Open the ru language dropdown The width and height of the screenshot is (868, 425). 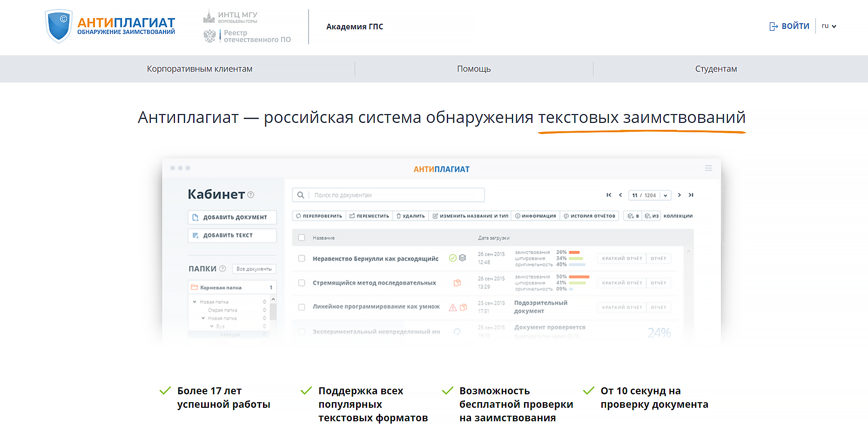point(829,26)
